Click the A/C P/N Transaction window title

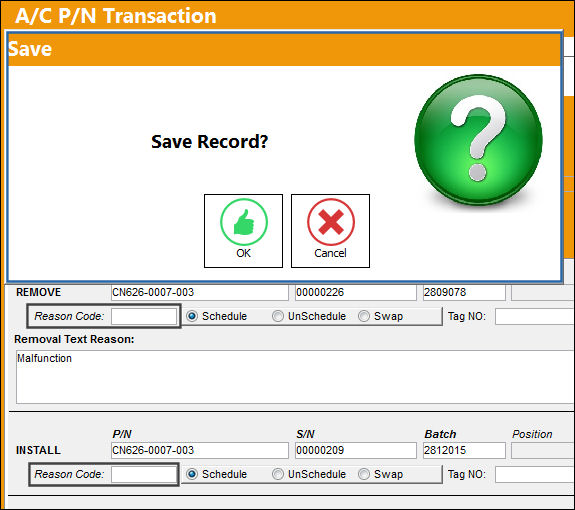pos(116,16)
